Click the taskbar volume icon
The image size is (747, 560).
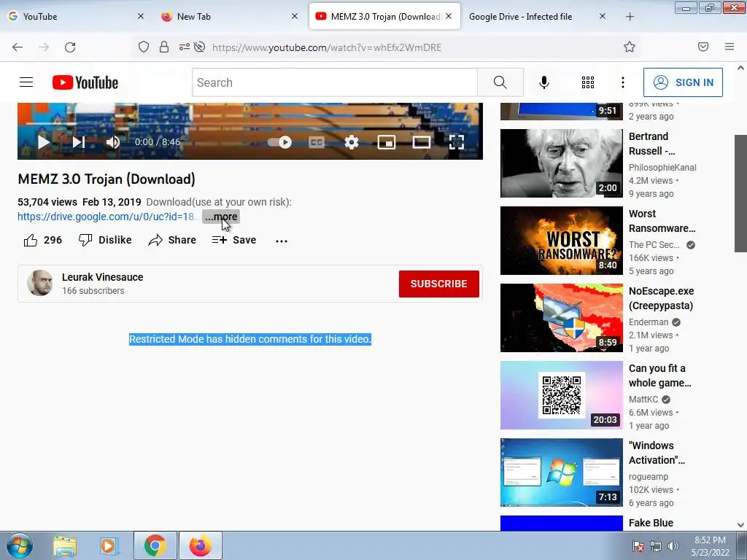click(673, 546)
